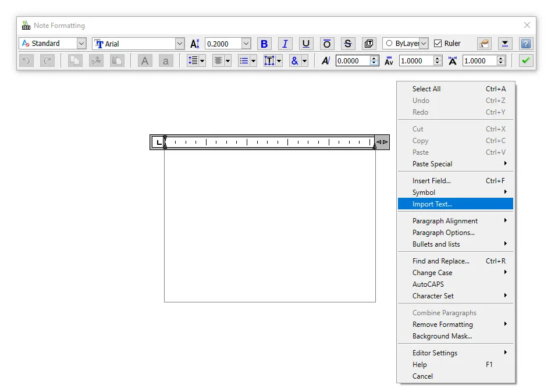Image resolution: width=551 pixels, height=392 pixels.
Task: Apply Strikethrough formatting
Action: click(x=348, y=44)
